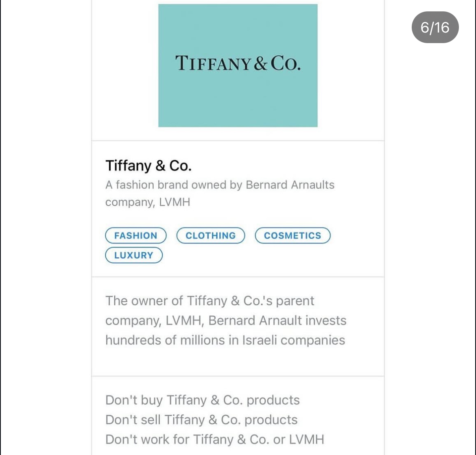The height and width of the screenshot is (455, 476).
Task: Click the 'TIFFANY' wordmark inside the logo
Action: click(213, 63)
